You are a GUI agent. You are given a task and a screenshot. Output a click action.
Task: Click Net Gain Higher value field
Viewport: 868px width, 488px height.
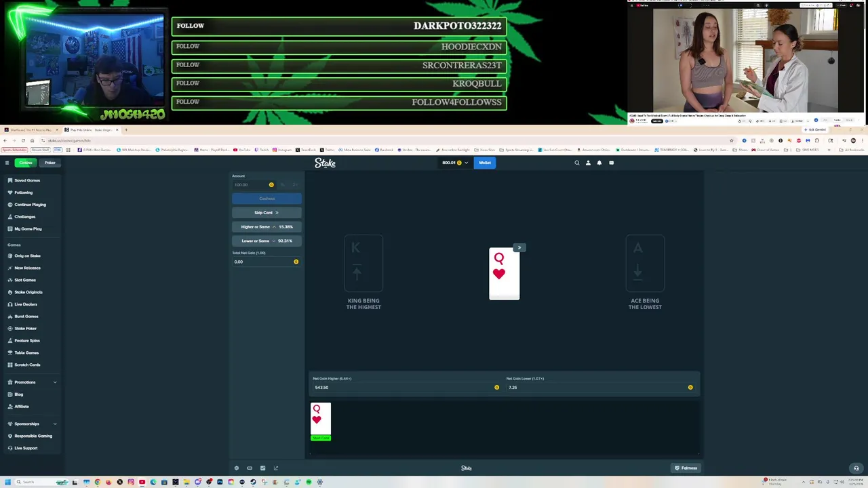pos(406,388)
